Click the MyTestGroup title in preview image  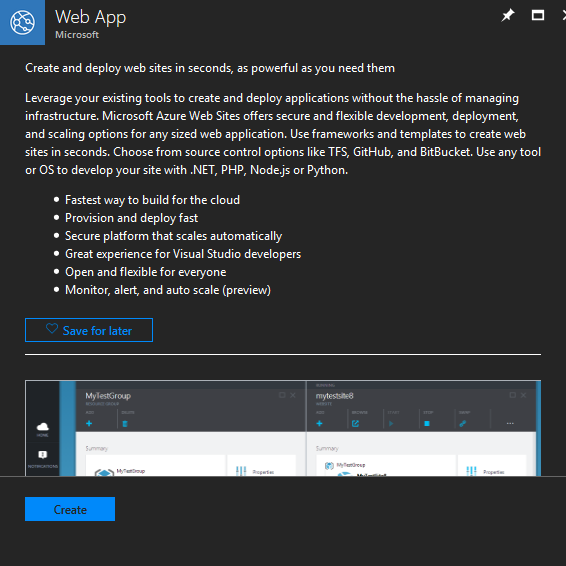pyautogui.click(x=108, y=396)
